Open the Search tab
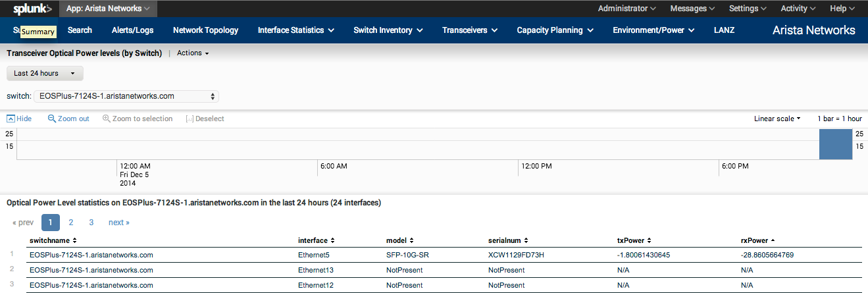The width and height of the screenshot is (868, 293). [x=80, y=30]
